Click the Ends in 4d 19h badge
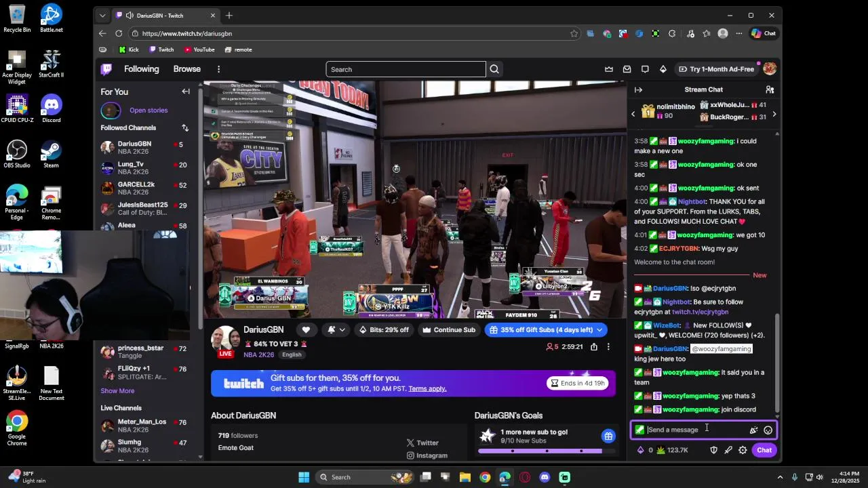 pyautogui.click(x=578, y=384)
